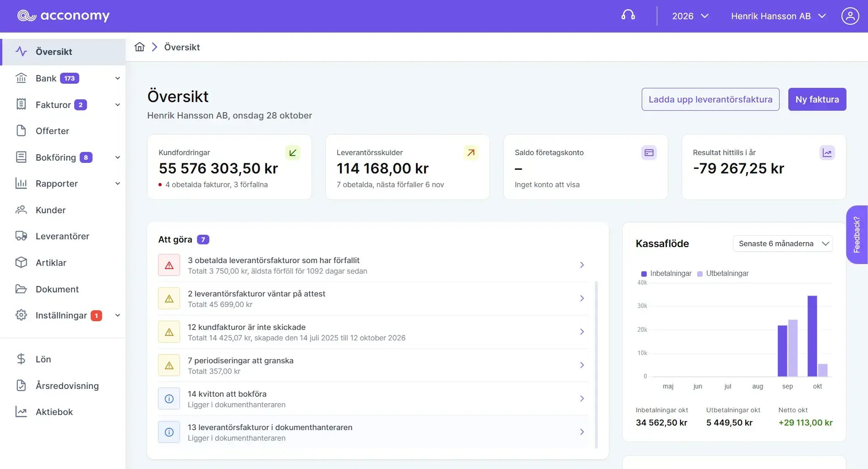
Task: Click the Bank building icon in sidebar
Action: pyautogui.click(x=21, y=78)
